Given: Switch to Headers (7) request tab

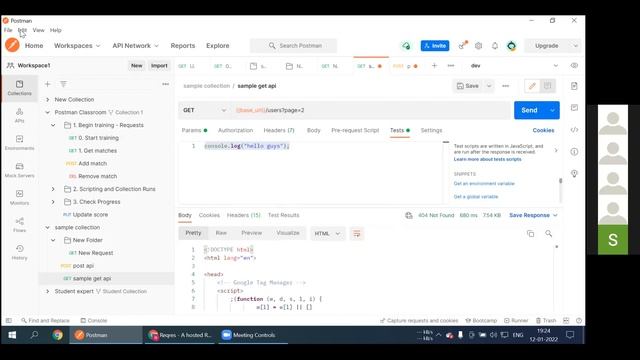Looking at the screenshot, I should (279, 130).
